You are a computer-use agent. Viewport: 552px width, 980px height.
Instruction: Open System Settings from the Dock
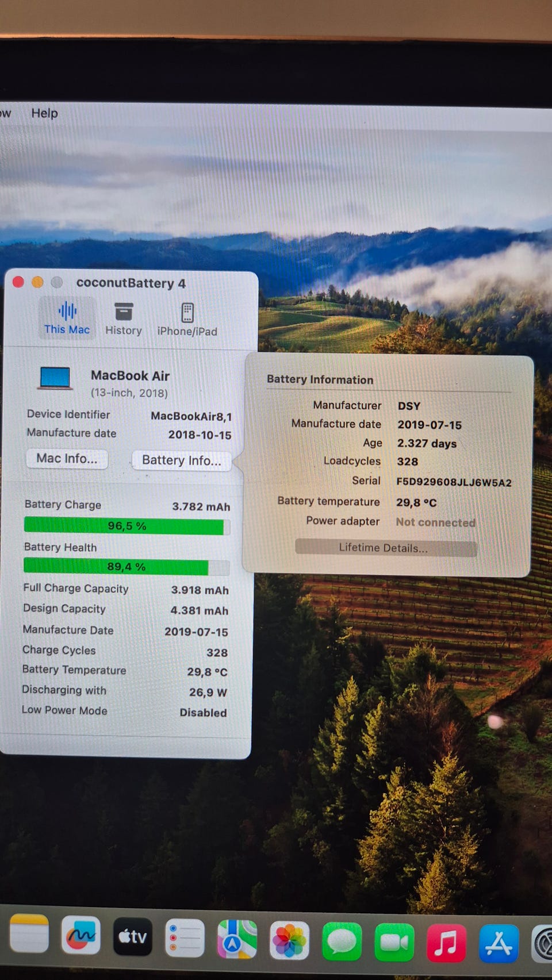click(x=542, y=944)
